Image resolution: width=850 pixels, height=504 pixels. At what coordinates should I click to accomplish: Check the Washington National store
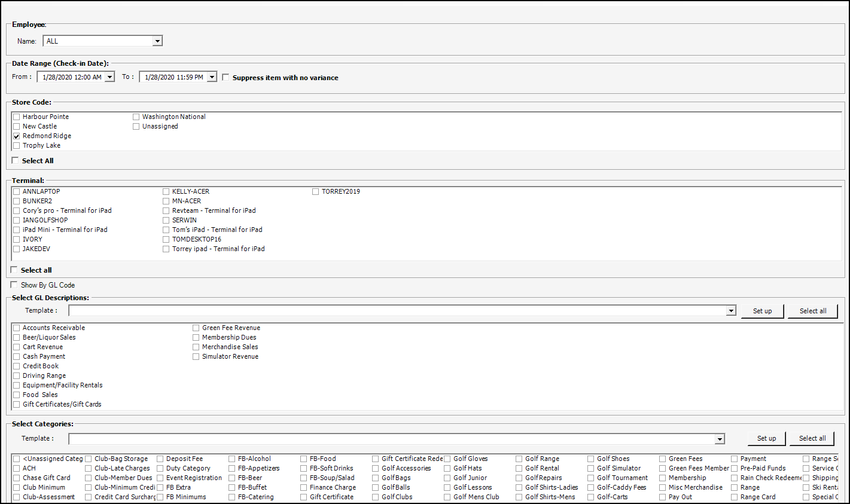tap(136, 117)
